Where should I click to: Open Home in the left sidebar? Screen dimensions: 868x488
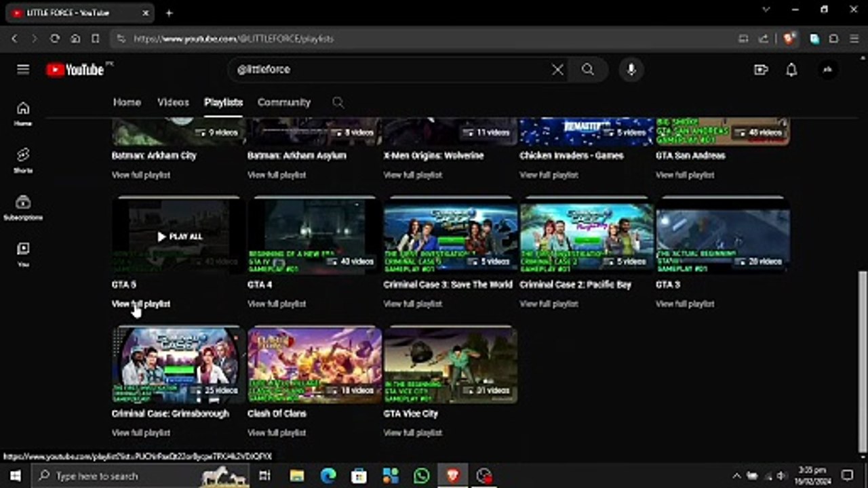coord(23,114)
